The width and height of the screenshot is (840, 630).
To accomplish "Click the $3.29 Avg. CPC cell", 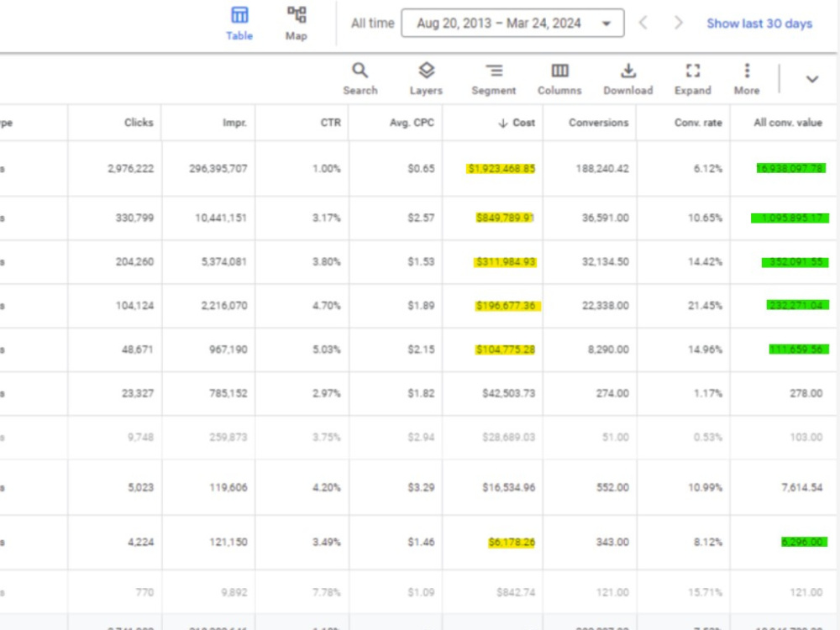I will [421, 487].
